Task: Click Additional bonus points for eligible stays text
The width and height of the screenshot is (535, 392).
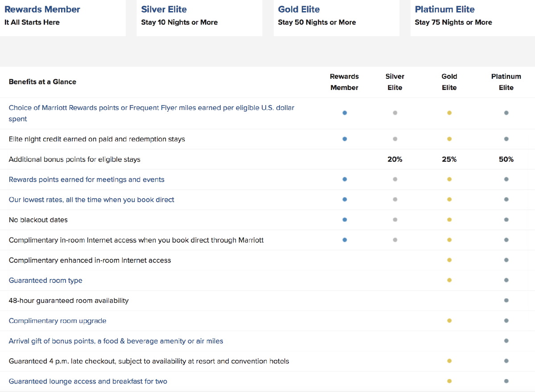Action: [74, 159]
